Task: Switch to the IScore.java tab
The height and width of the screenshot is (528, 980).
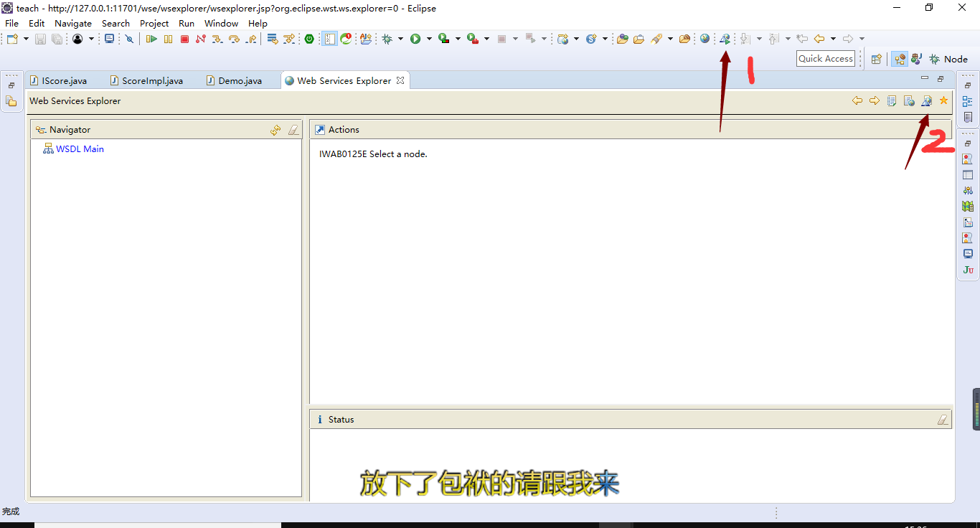Action: click(63, 80)
